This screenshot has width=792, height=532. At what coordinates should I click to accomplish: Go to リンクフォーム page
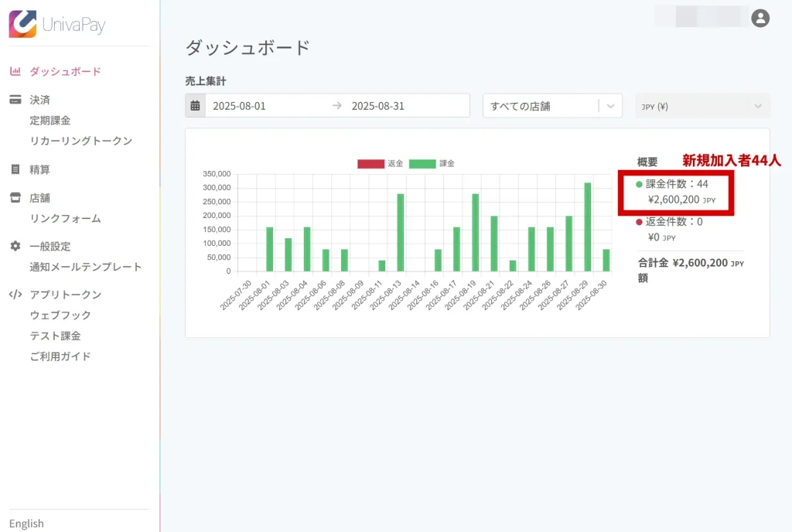click(x=66, y=219)
